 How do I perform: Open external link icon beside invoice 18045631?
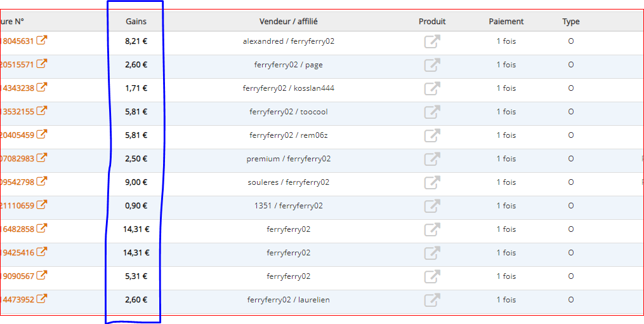tap(41, 40)
